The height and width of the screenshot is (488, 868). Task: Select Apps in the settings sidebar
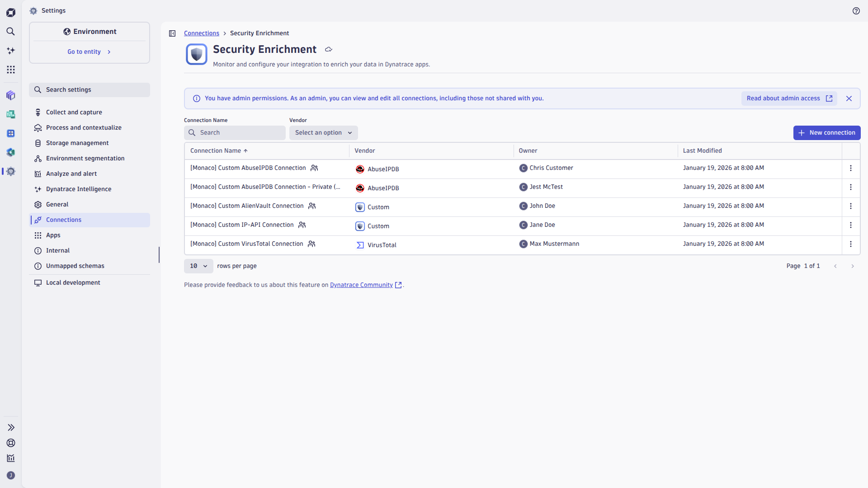pyautogui.click(x=53, y=235)
